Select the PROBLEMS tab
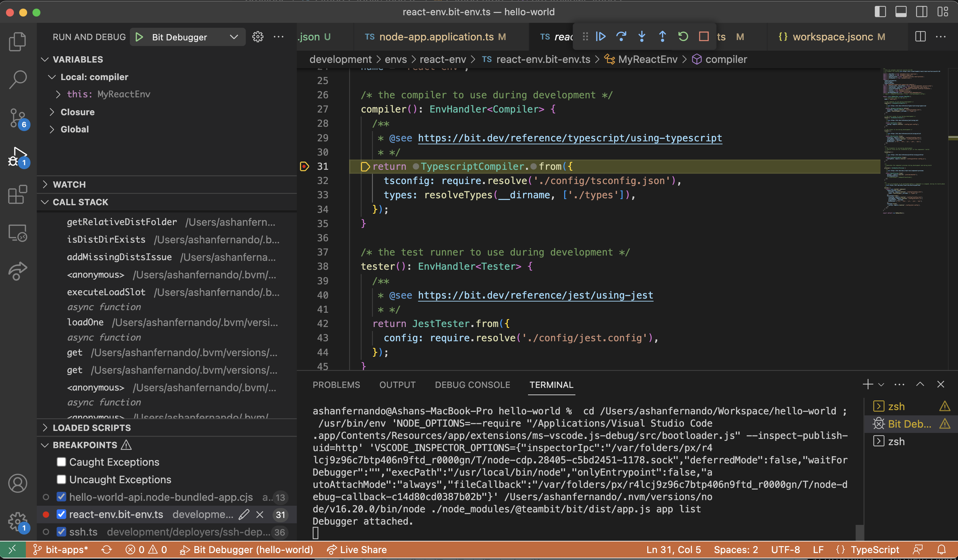The width and height of the screenshot is (958, 560). click(x=336, y=384)
